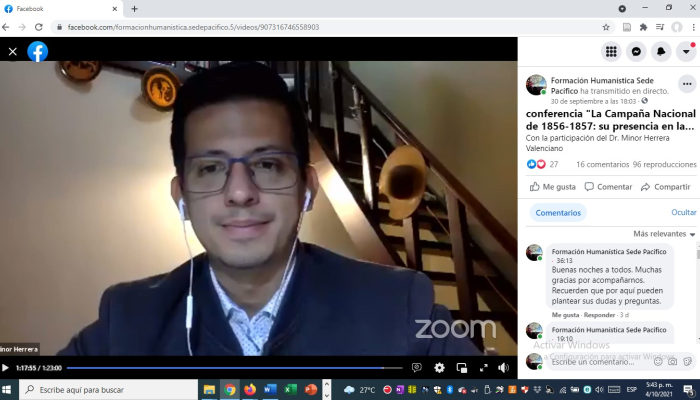Close the video viewer with the X
Screen dimensions: 700x400
coord(13,51)
